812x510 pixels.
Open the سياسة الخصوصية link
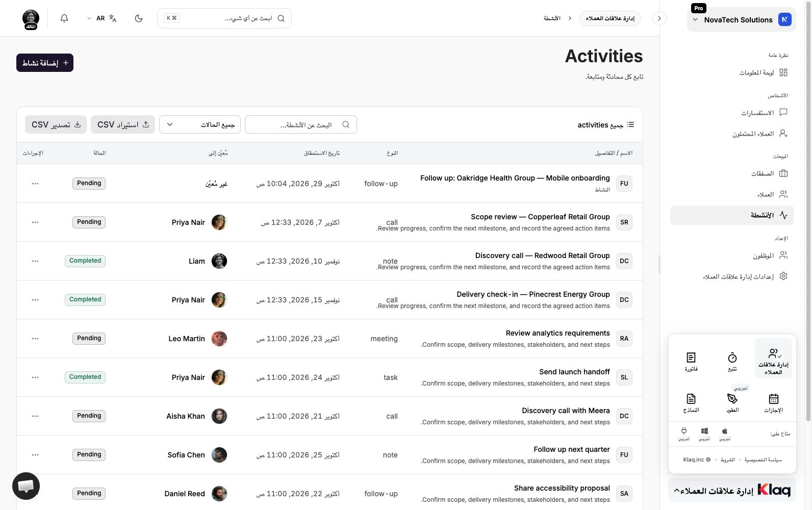click(763, 460)
